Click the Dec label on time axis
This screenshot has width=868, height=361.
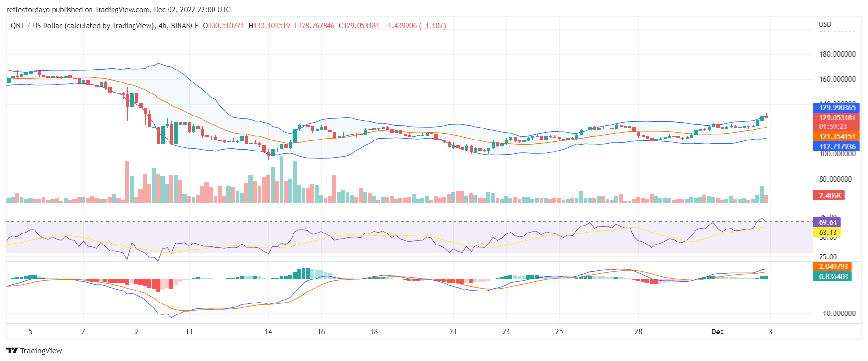[718, 332]
